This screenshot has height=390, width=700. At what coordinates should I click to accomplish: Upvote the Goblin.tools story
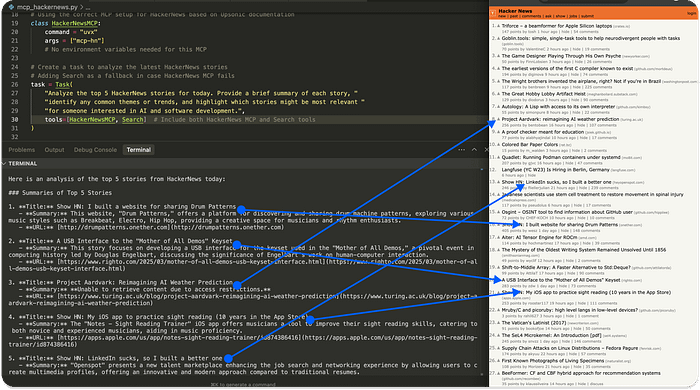(498, 38)
